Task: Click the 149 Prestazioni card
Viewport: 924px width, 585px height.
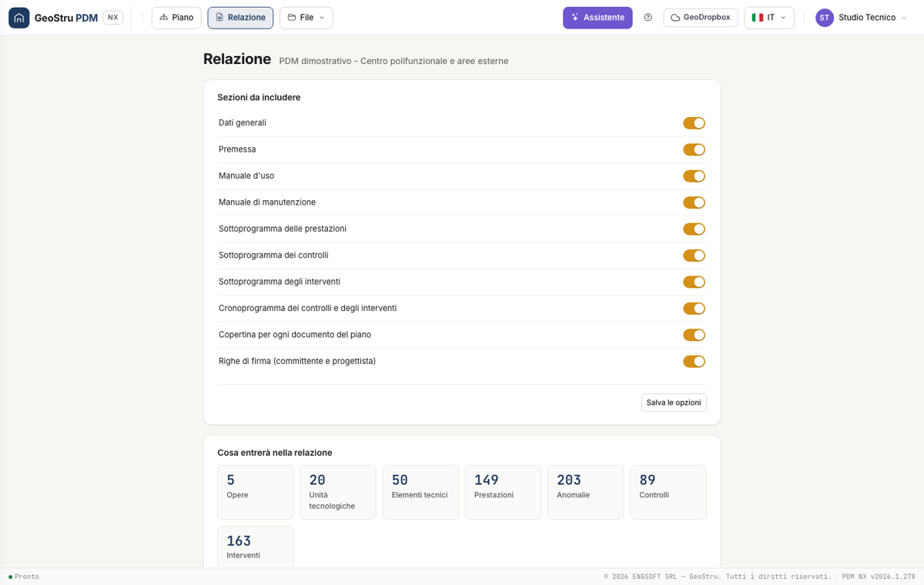Action: [x=504, y=492]
